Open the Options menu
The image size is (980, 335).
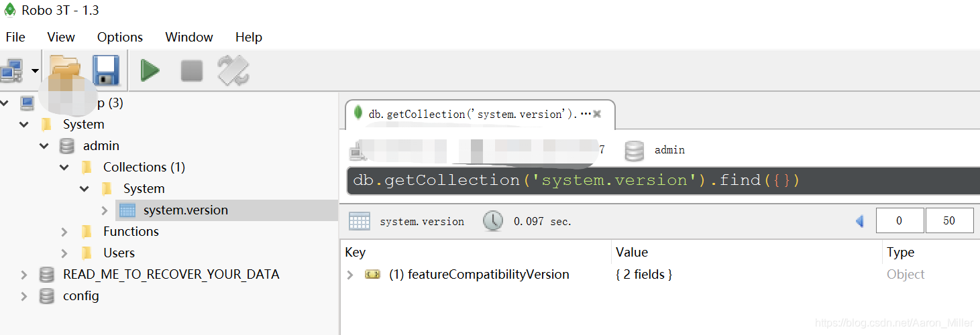120,37
